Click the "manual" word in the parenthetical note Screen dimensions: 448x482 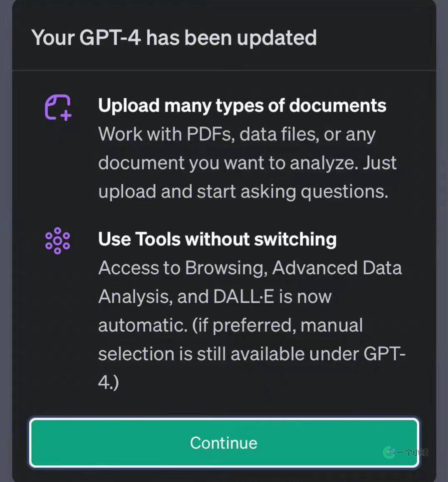[x=332, y=325]
